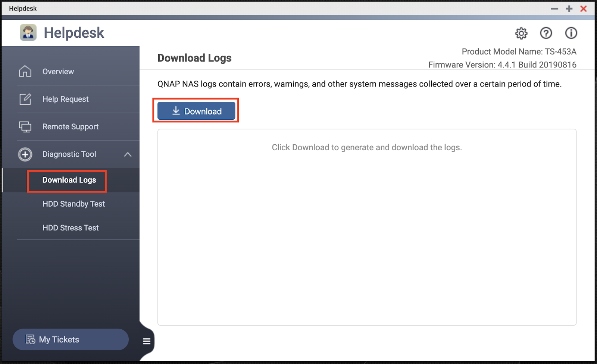Collapse the Diagnostic Tool chevron
This screenshot has height=364, width=597.
click(x=128, y=154)
